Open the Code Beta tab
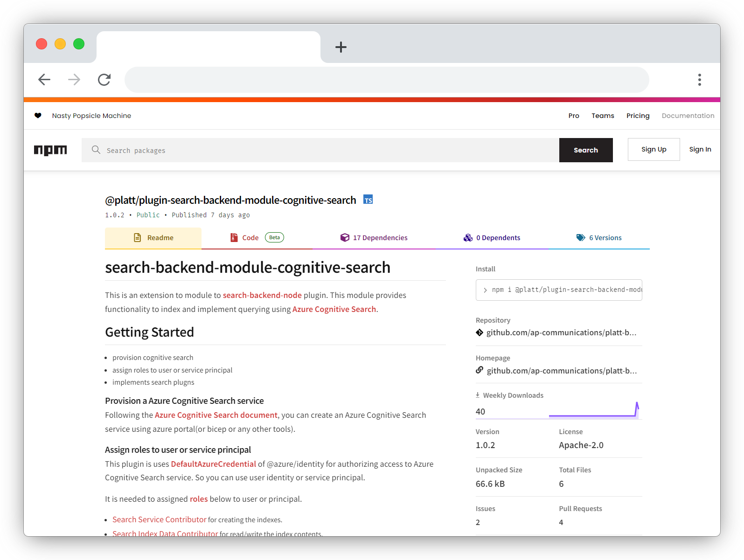 click(257, 238)
